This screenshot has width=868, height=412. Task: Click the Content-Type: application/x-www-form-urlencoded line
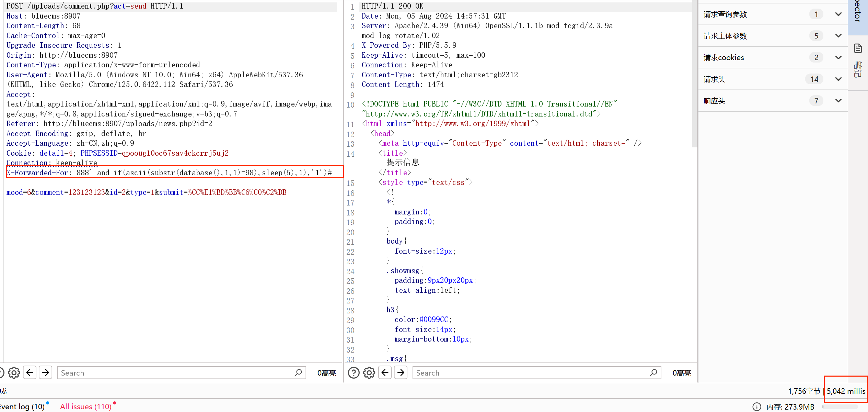(x=103, y=65)
